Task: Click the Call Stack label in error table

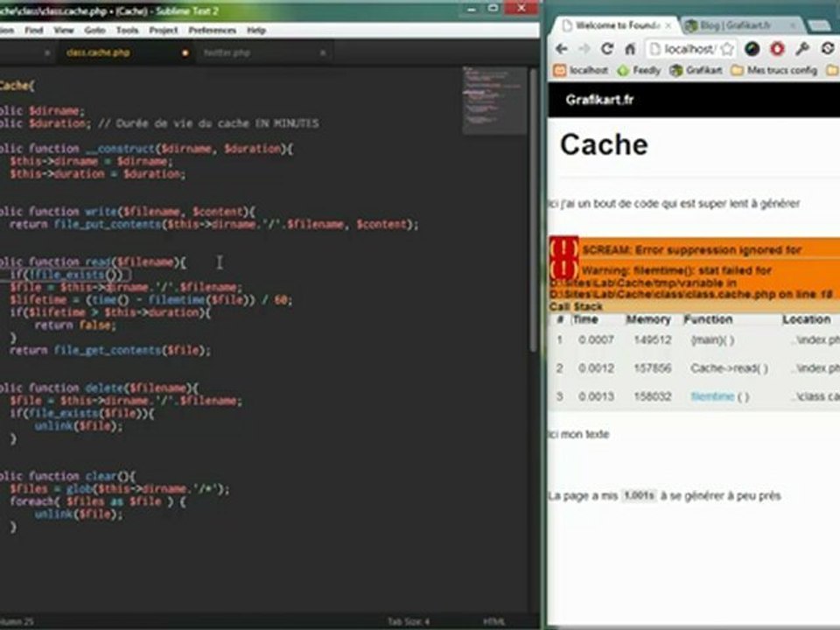Action: 576,306
